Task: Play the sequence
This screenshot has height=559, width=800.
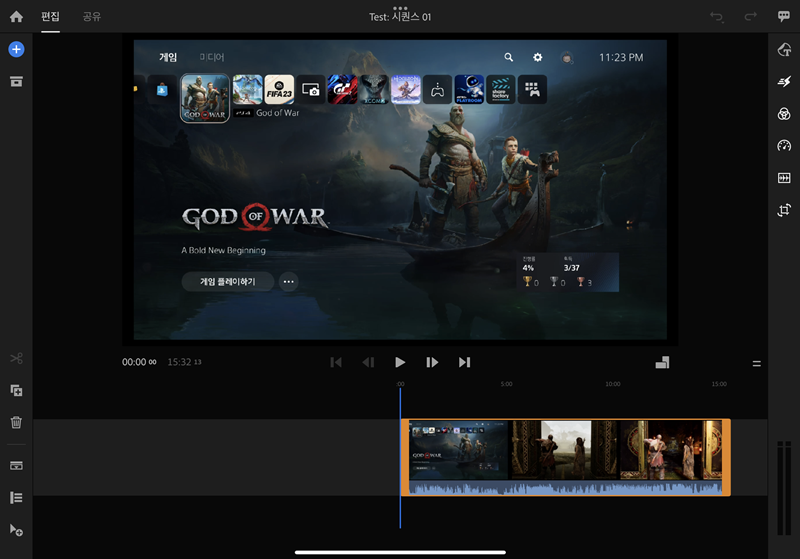Action: point(400,362)
